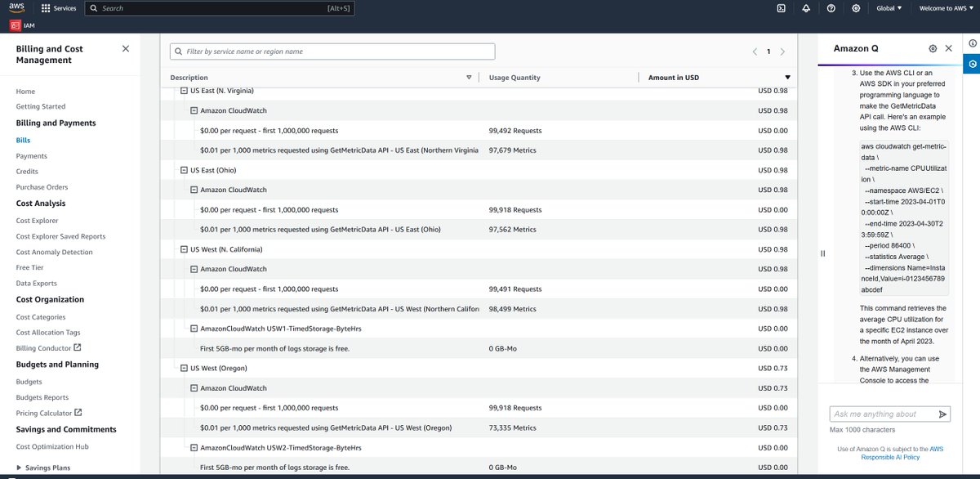Go to Home in sidebar
The height and width of the screenshot is (479, 980).
tap(25, 92)
